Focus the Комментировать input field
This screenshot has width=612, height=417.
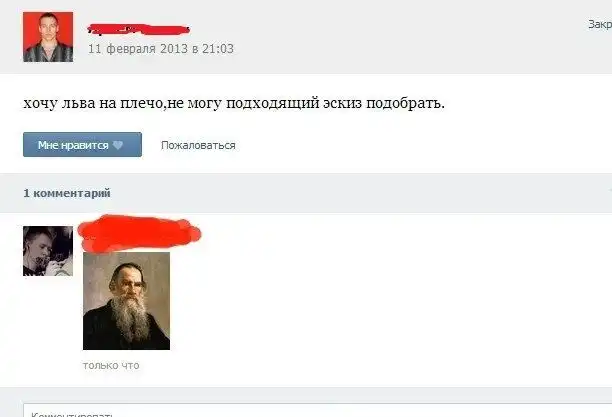pyautogui.click(x=318, y=410)
